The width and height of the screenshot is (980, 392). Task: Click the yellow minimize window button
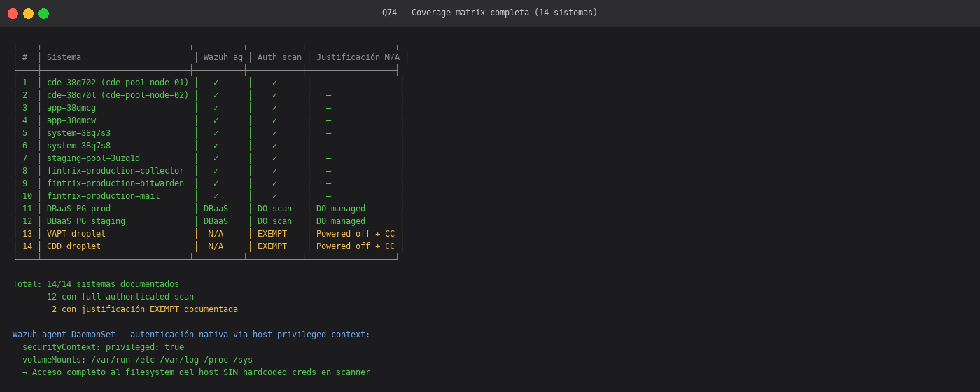point(28,13)
